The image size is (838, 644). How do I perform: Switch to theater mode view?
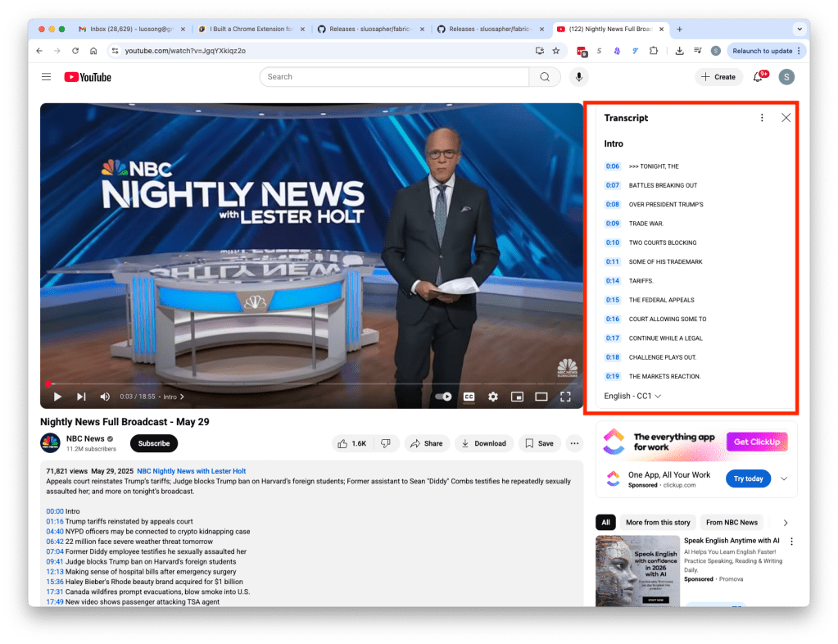point(541,397)
